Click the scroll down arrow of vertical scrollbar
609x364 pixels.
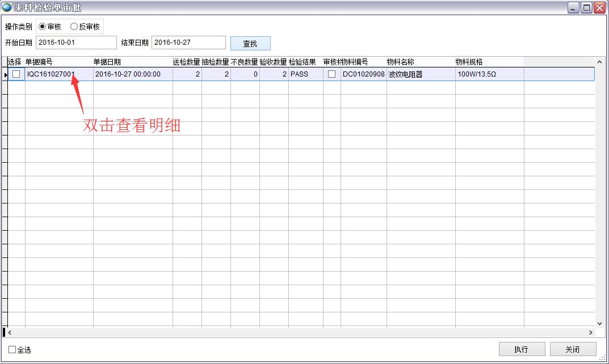[x=599, y=321]
